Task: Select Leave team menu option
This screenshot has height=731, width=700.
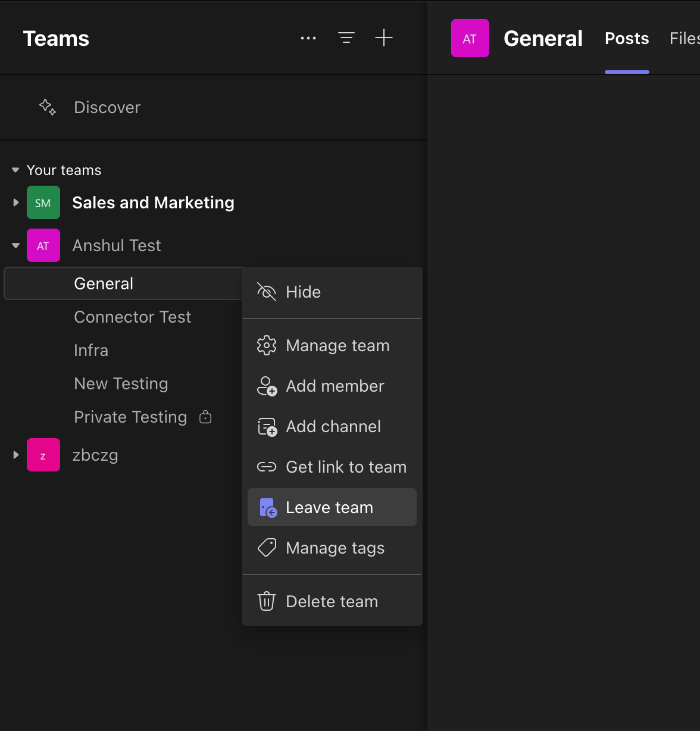Action: tap(332, 507)
